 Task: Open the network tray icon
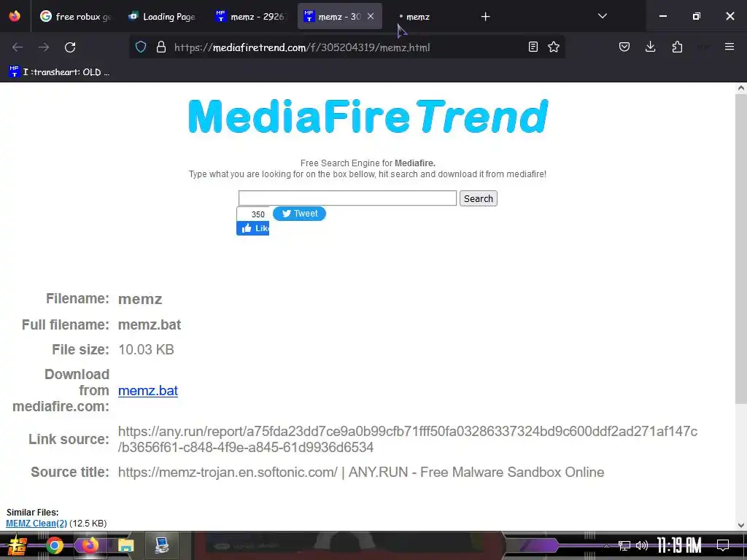(624, 545)
